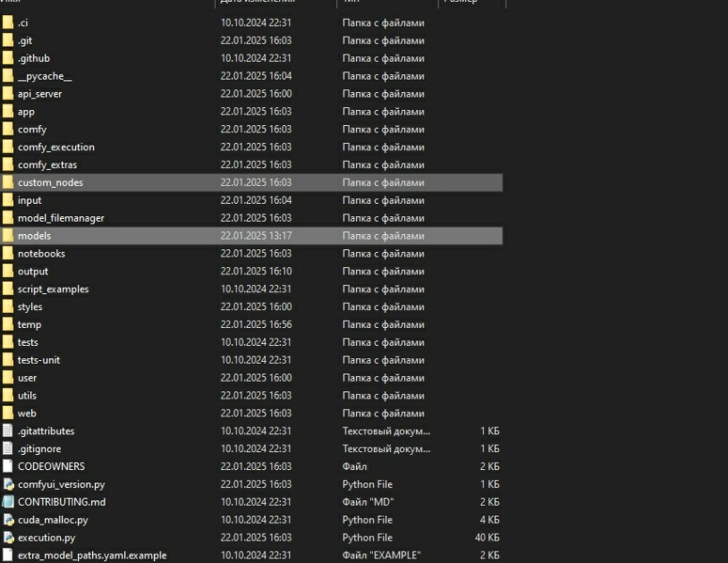Click the extra_model_paths.yaml.example file icon
This screenshot has width=728, height=563.
click(7, 555)
